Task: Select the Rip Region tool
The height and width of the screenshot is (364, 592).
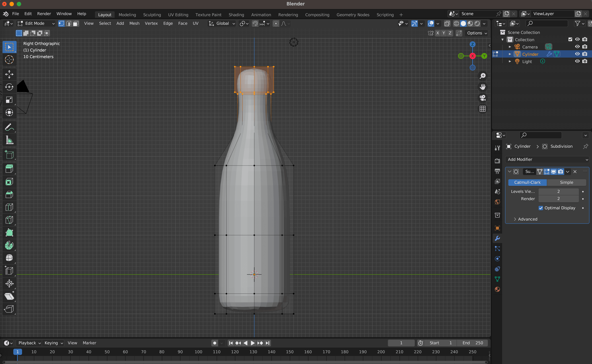Action: [x=9, y=309]
